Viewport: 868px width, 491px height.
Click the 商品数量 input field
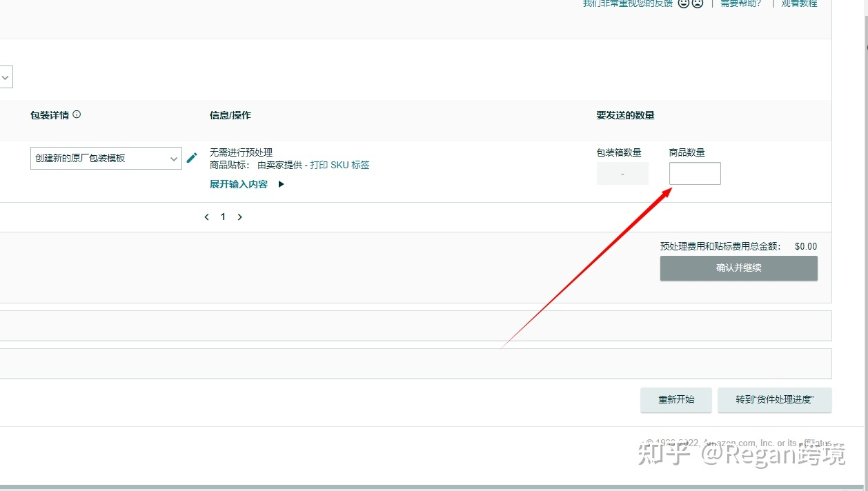pos(695,174)
